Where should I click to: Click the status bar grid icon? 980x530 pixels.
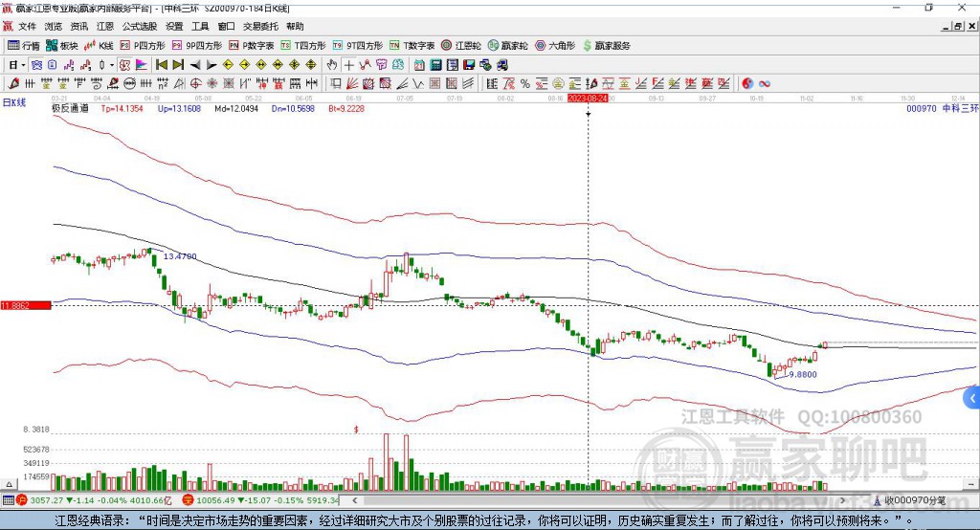(x=8, y=500)
